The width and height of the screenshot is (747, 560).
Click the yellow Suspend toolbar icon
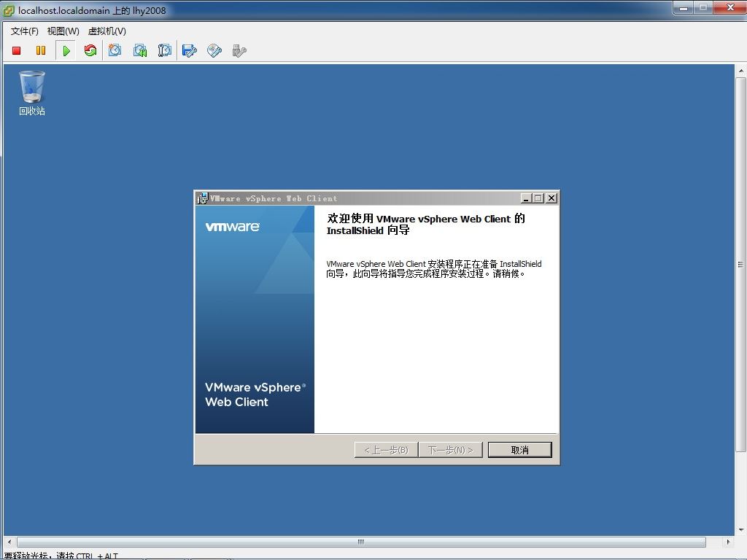(41, 50)
